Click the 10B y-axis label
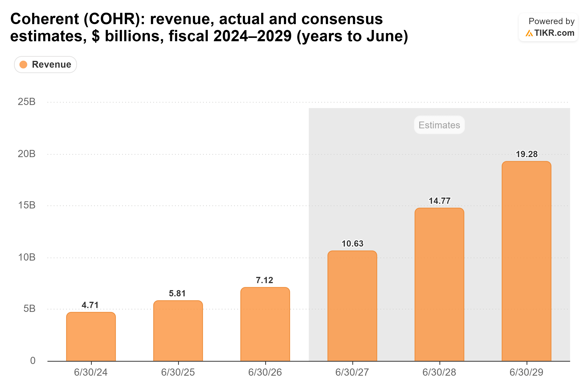Viewport: 588px width, 392px height. coord(26,257)
